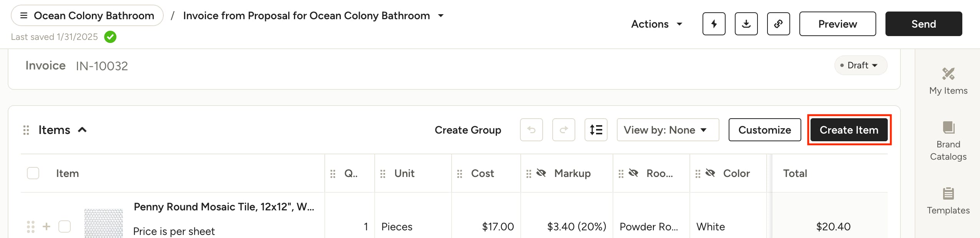Open the Templates sidebar panel
The height and width of the screenshot is (238, 980).
click(948, 201)
